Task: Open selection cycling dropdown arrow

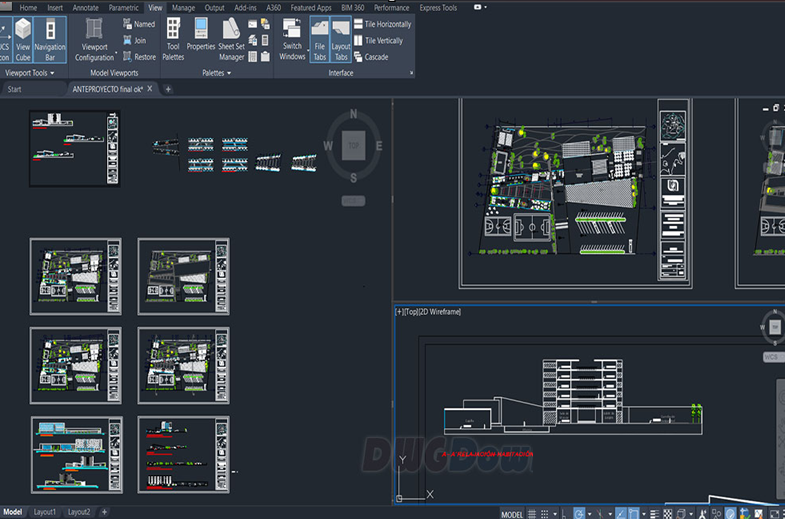Action: point(691,514)
